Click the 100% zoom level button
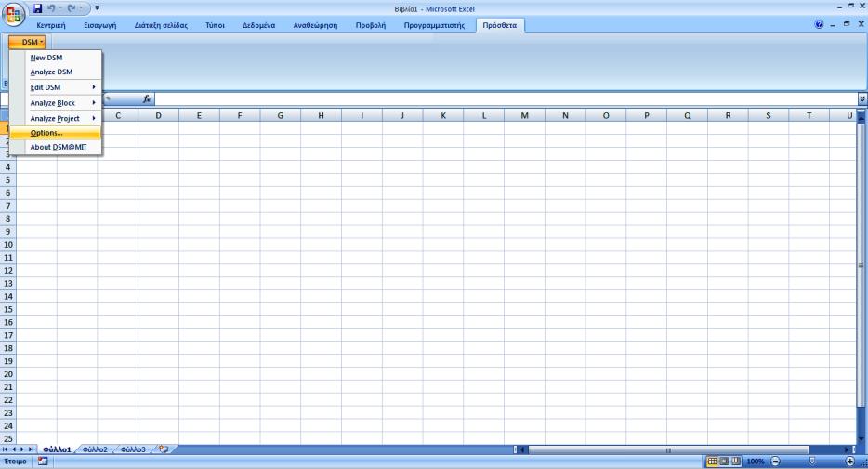The image size is (868, 469). [755, 462]
